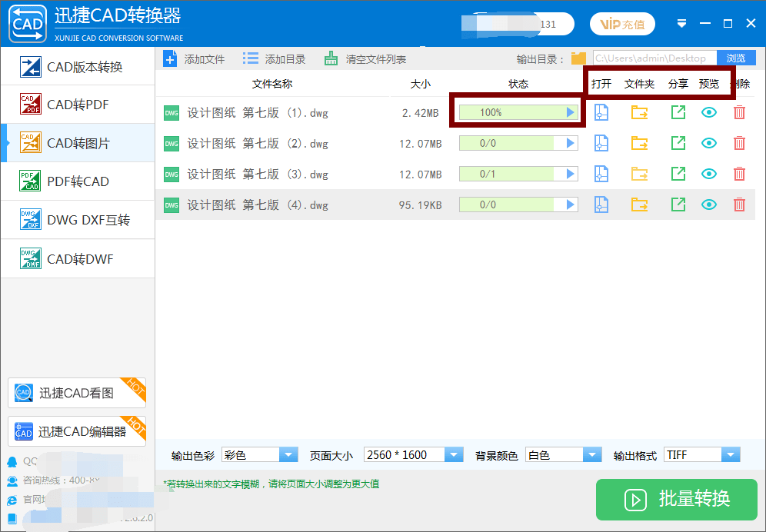The image size is (766, 532).
Task: Share the file 设计图纸 第七版 (1).dwg
Action: (678, 112)
